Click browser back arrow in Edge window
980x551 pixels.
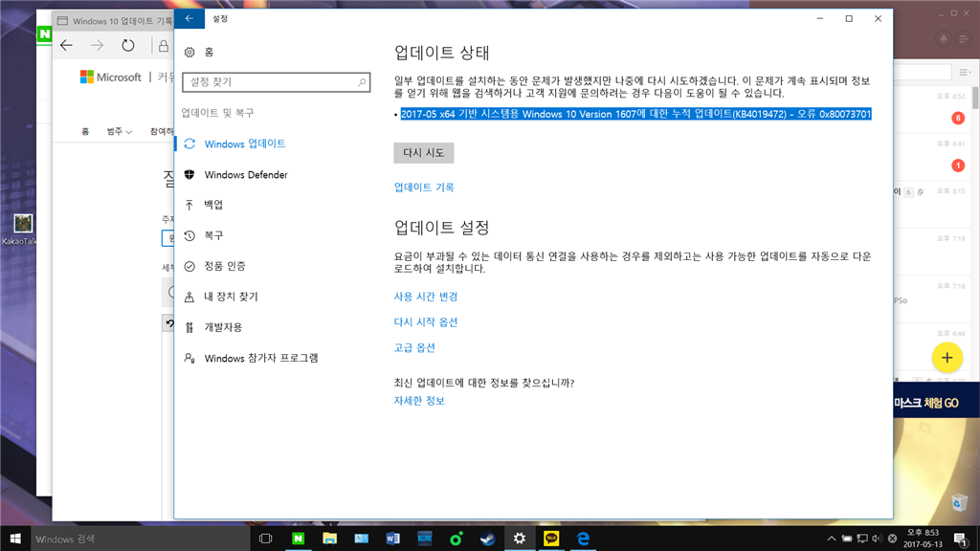(x=66, y=46)
